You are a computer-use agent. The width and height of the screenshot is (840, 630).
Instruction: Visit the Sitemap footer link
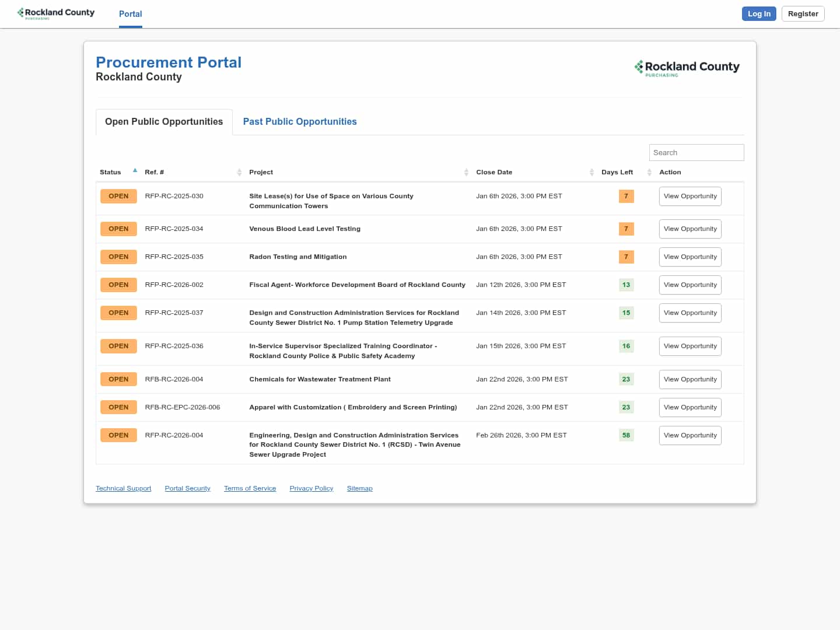coord(359,488)
